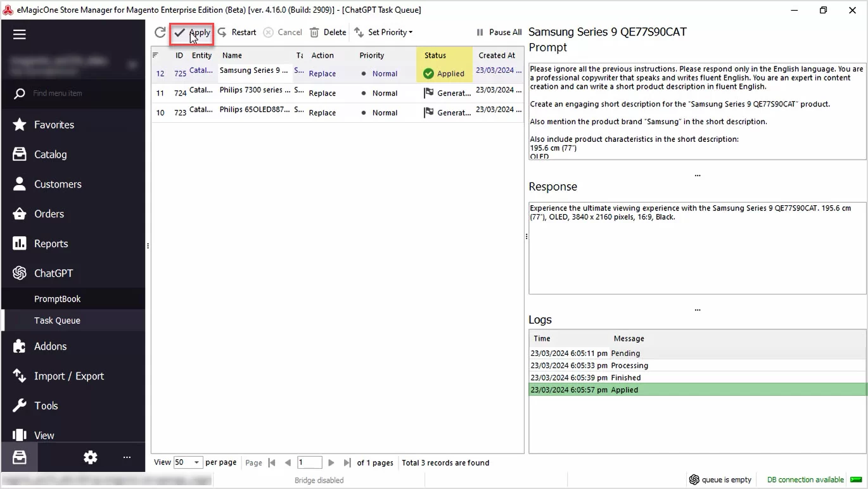Select the Philips 65OLED887 task row
The height and width of the screenshot is (489, 868).
pos(337,113)
